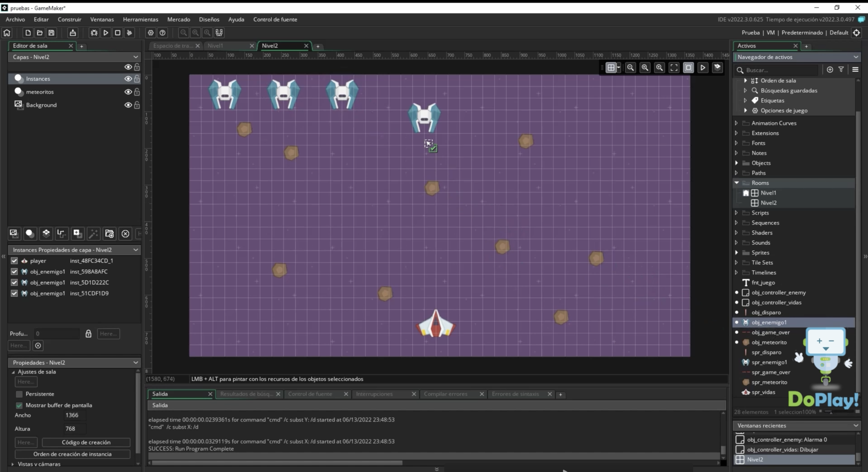Viewport: 868px width, 472px height.
Task: Add a new Instances layer in the layers panel
Action: click(30, 233)
